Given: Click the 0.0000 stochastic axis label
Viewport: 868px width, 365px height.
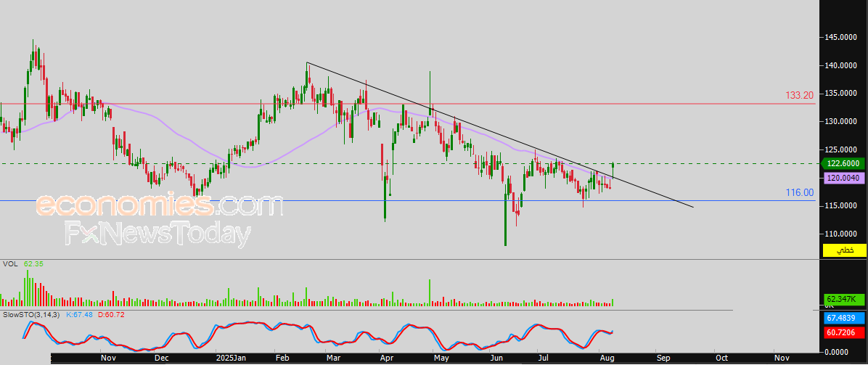Looking at the screenshot, I should [x=838, y=352].
